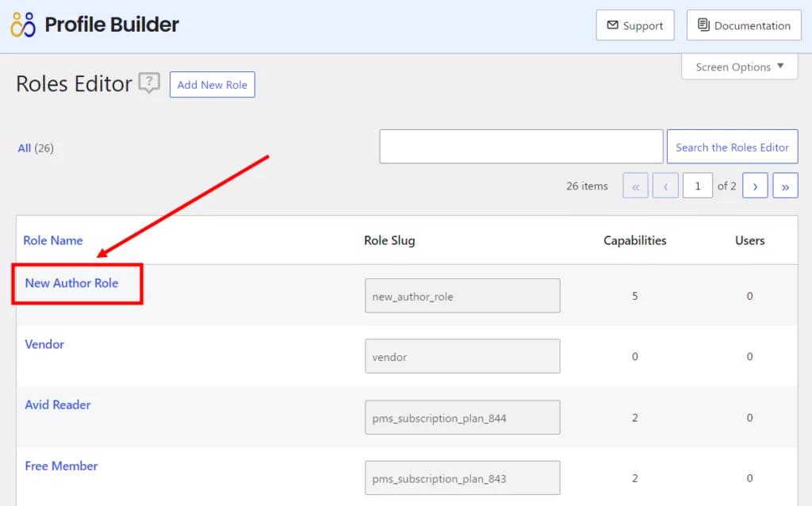The width and height of the screenshot is (812, 506).
Task: Click Add New Role button
Action: point(213,84)
